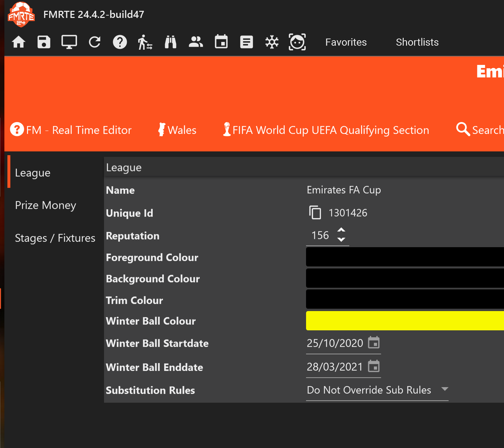504x448 pixels.
Task: Open the Help question mark toolbar icon
Action: [120, 42]
